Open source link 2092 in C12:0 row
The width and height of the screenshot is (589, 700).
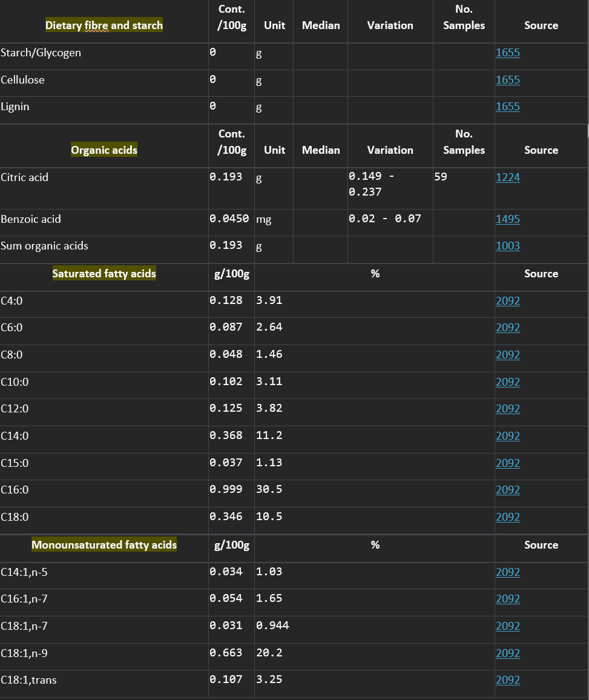click(x=508, y=409)
